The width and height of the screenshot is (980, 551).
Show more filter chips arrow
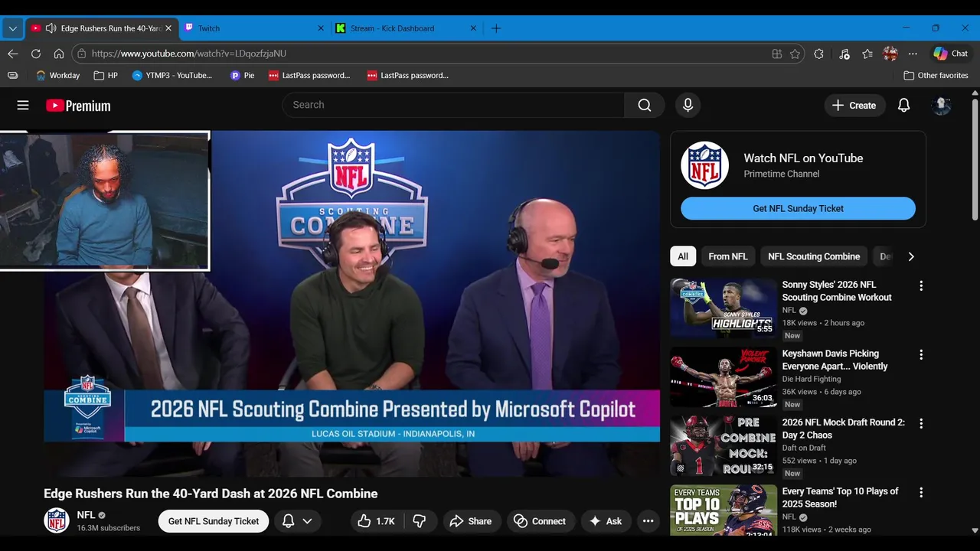tap(911, 256)
